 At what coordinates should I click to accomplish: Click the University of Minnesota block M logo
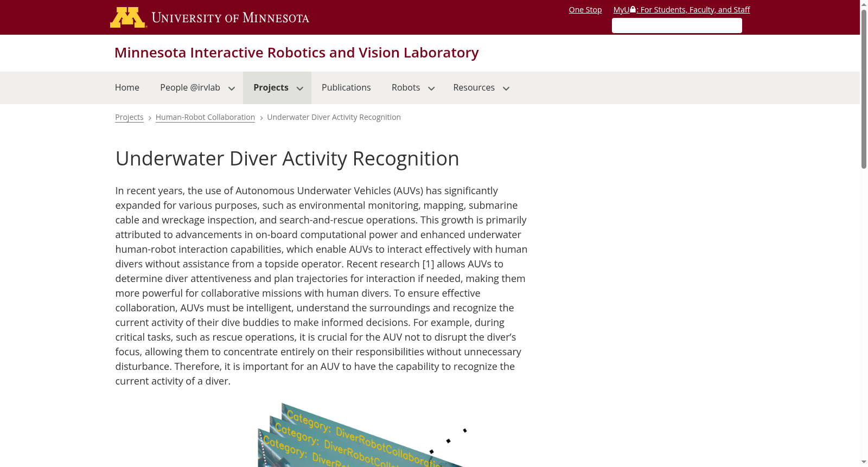coord(128,17)
